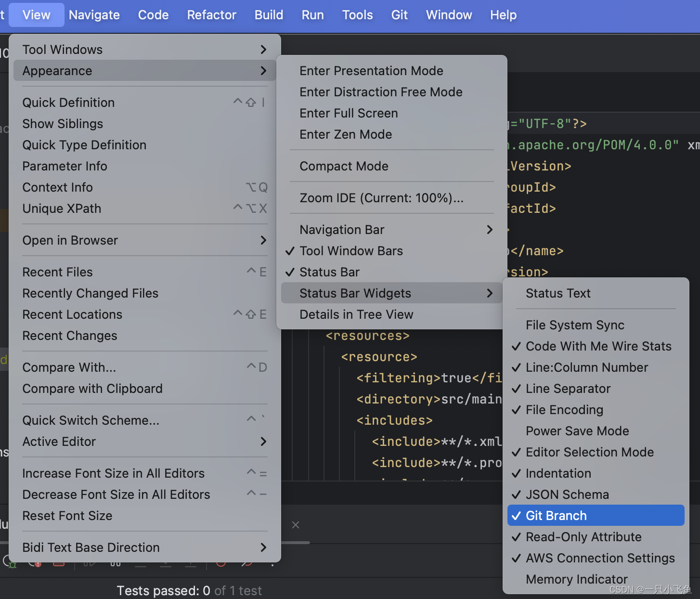Expand the Open in Browser submenu

(144, 240)
